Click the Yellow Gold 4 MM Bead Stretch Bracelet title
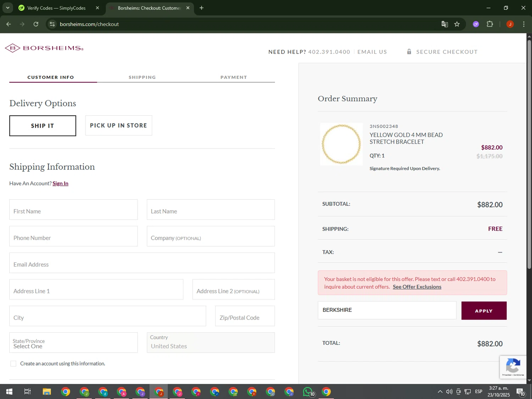The height and width of the screenshot is (399, 532). [x=406, y=138]
